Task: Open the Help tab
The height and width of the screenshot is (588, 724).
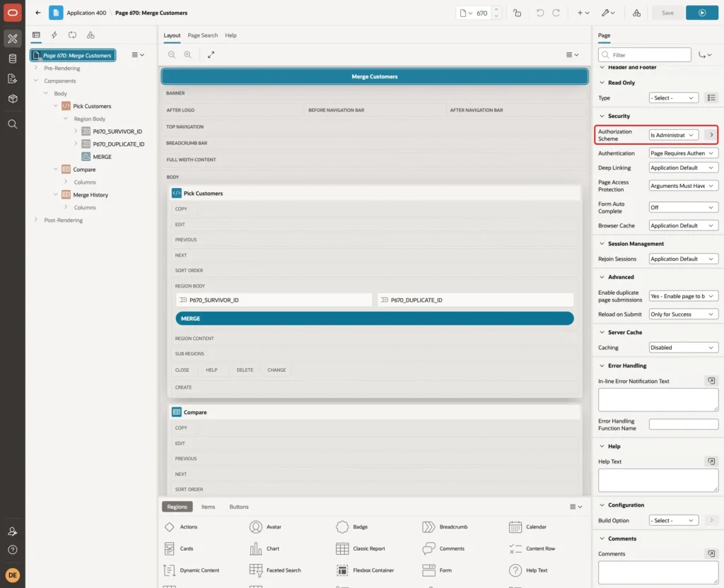Action: click(230, 35)
